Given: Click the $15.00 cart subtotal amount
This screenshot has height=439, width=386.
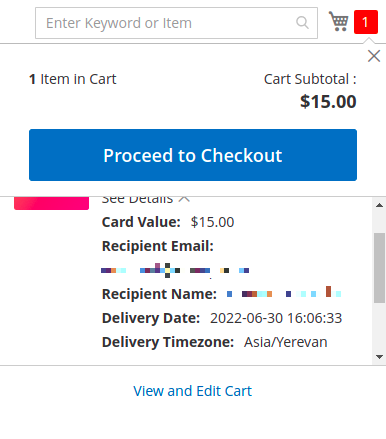Looking at the screenshot, I should (x=328, y=102).
